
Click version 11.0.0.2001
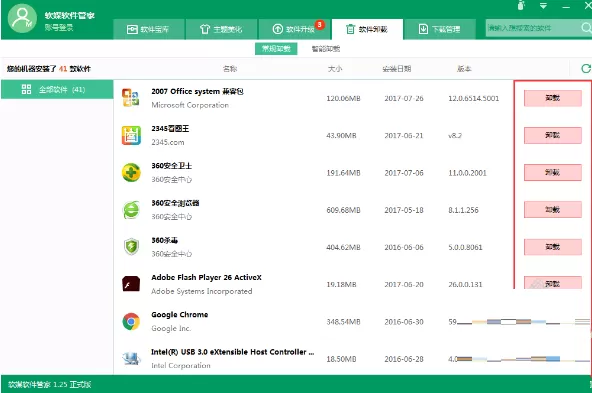point(467,173)
